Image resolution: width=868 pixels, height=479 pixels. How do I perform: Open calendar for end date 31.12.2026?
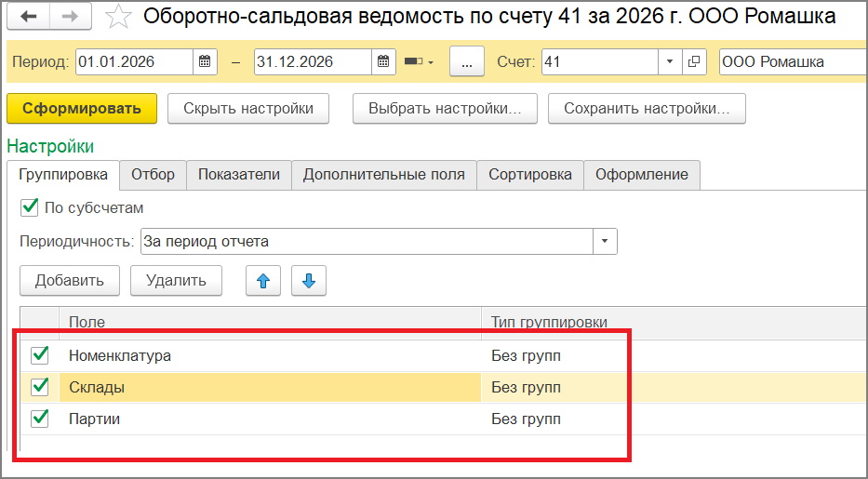point(383,61)
